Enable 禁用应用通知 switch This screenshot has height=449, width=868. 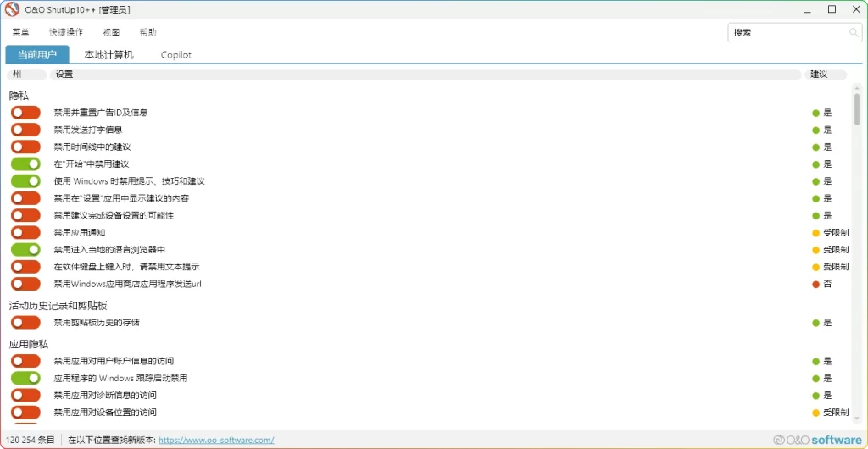25,233
